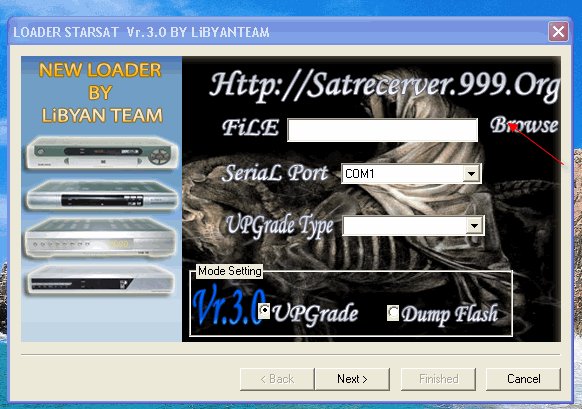Viewport: 582px width, 409px height.
Task: Expand the UPGrade Type dropdown arrow
Action: point(474,226)
